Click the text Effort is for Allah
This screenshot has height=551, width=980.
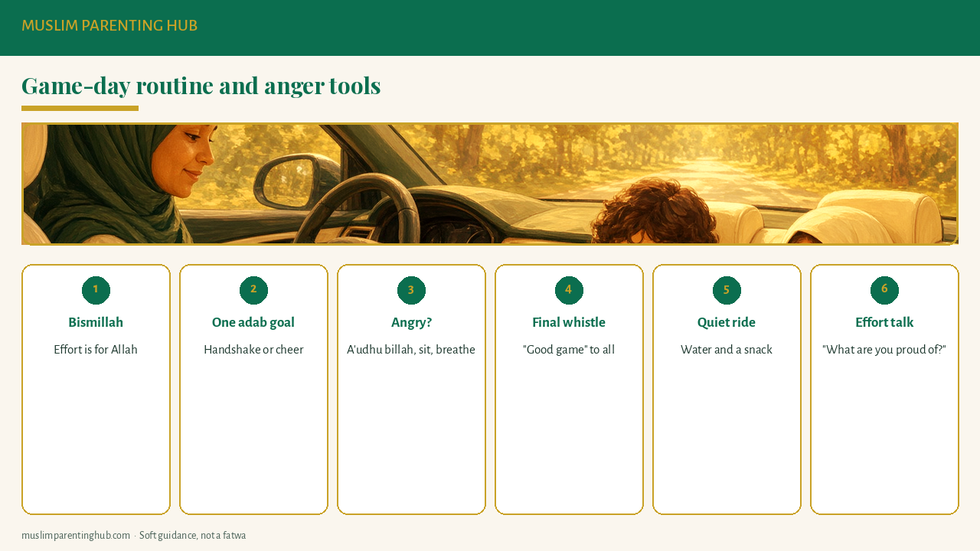96,350
